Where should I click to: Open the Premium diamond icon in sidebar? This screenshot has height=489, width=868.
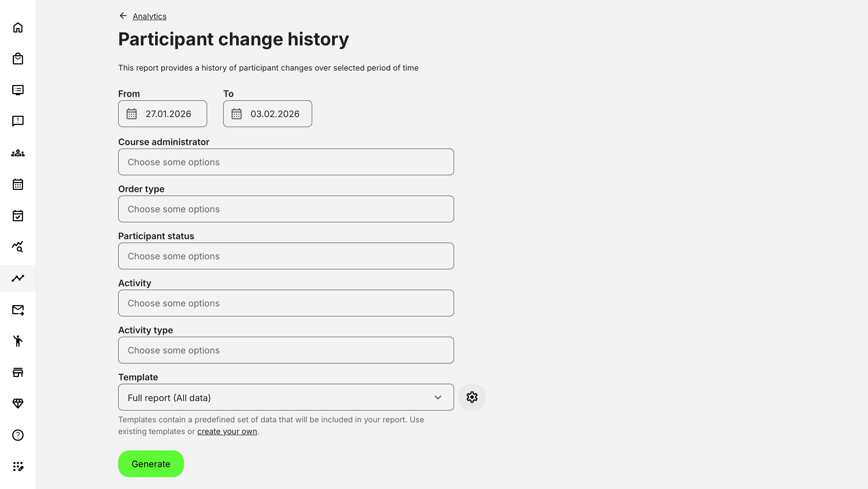[18, 403]
